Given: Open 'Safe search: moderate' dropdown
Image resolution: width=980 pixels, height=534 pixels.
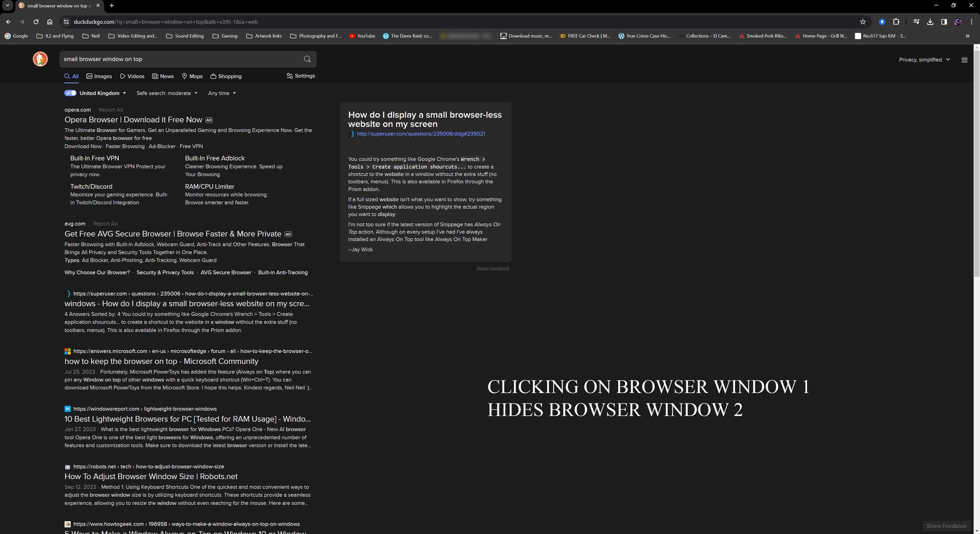Looking at the screenshot, I should [167, 93].
